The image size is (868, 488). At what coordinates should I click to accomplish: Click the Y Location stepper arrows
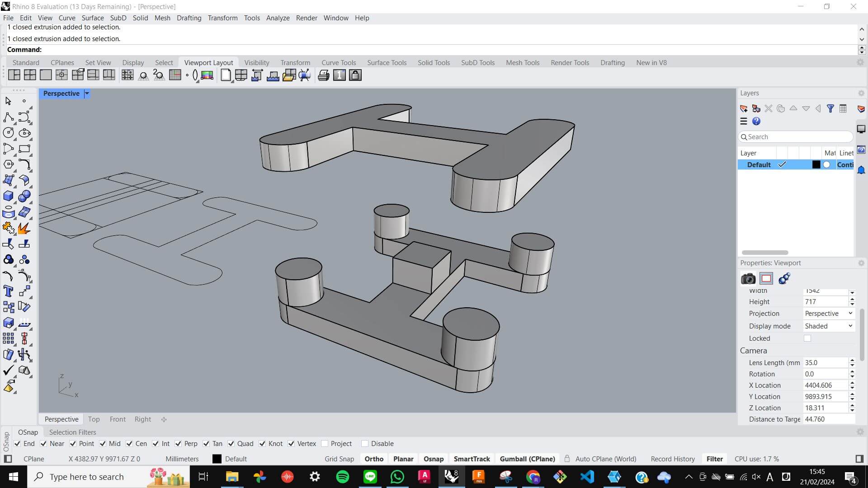(x=852, y=397)
